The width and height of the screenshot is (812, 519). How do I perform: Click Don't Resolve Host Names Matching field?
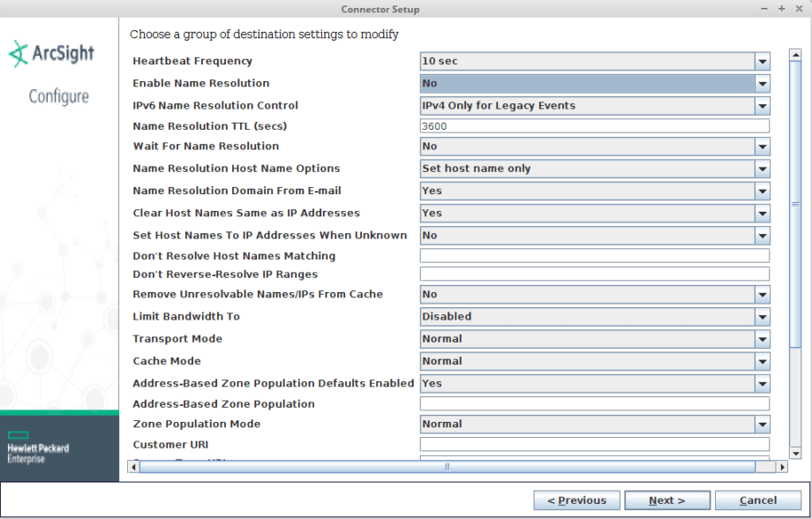tap(594, 256)
